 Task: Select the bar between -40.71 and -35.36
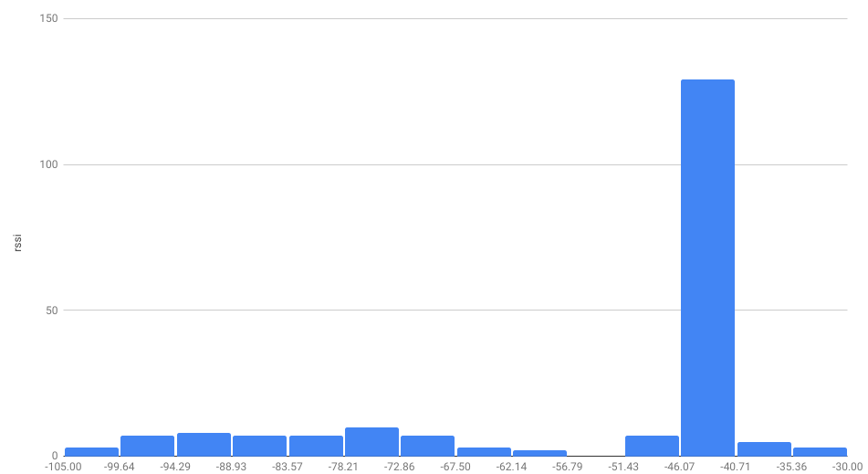(x=764, y=448)
